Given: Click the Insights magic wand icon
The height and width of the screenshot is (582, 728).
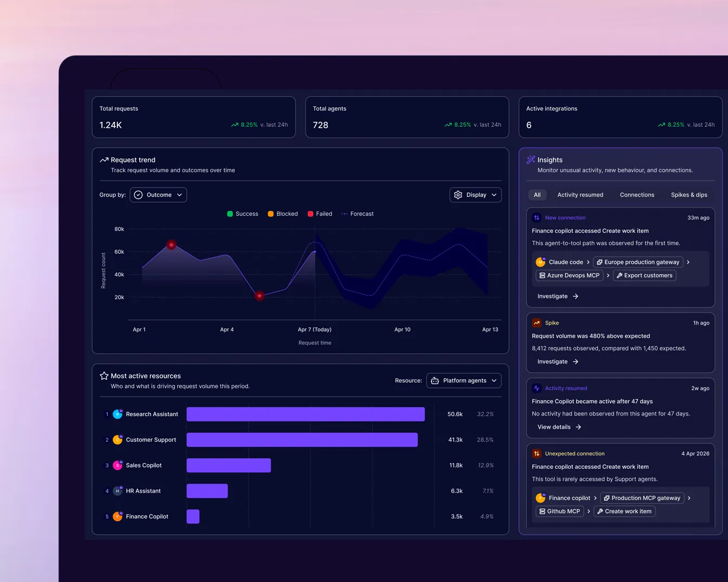Looking at the screenshot, I should (x=531, y=160).
